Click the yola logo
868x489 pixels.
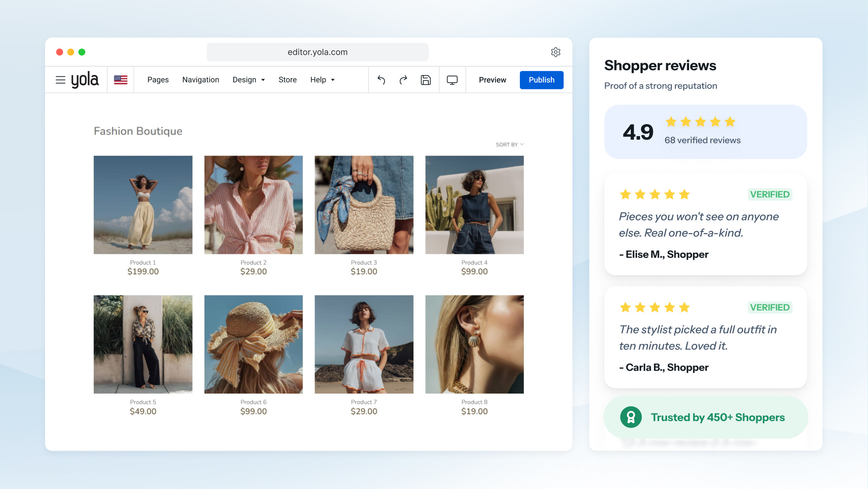(x=85, y=80)
